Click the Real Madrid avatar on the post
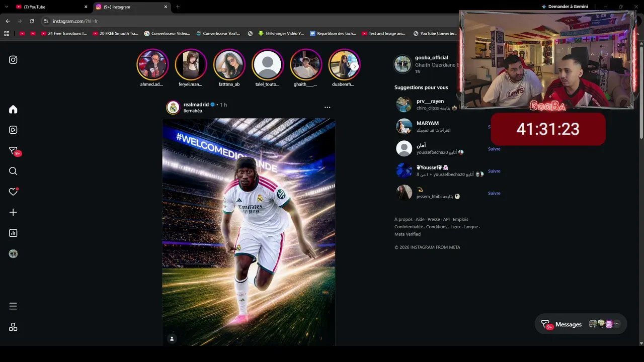This screenshot has width=644, height=362. (173, 107)
